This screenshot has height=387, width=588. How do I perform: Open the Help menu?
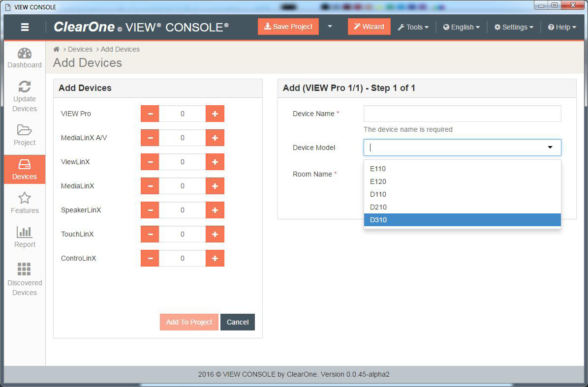click(x=562, y=27)
